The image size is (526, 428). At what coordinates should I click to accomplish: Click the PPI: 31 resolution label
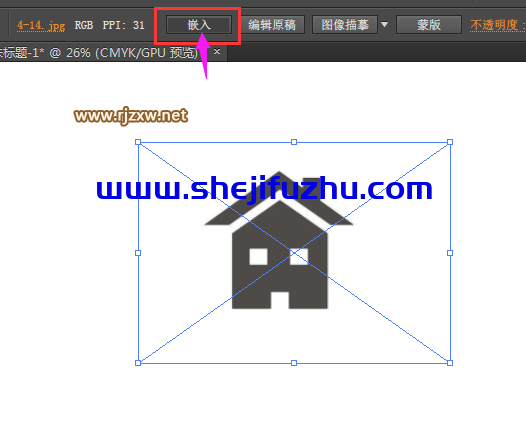(123, 25)
